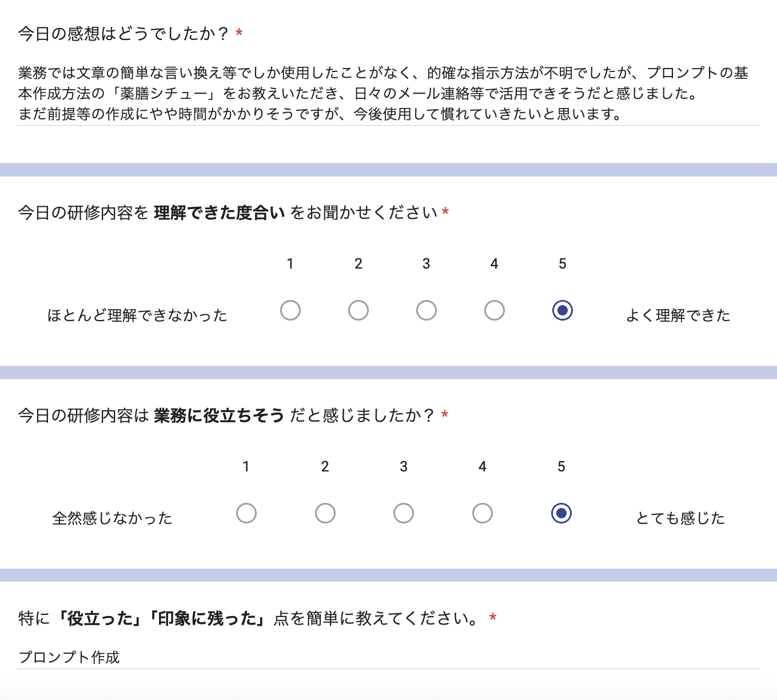Screen dimensions: 777x700
Task: Select rating 2 for the understanding question
Action: (x=358, y=310)
